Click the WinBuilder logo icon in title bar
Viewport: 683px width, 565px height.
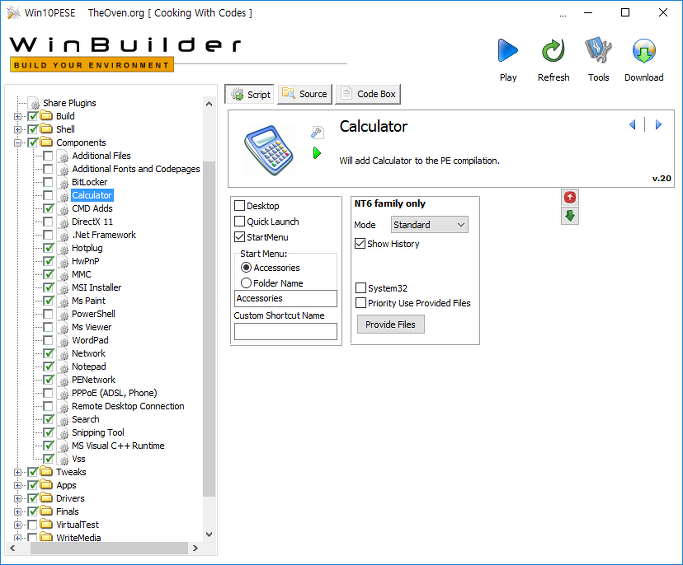coord(14,13)
